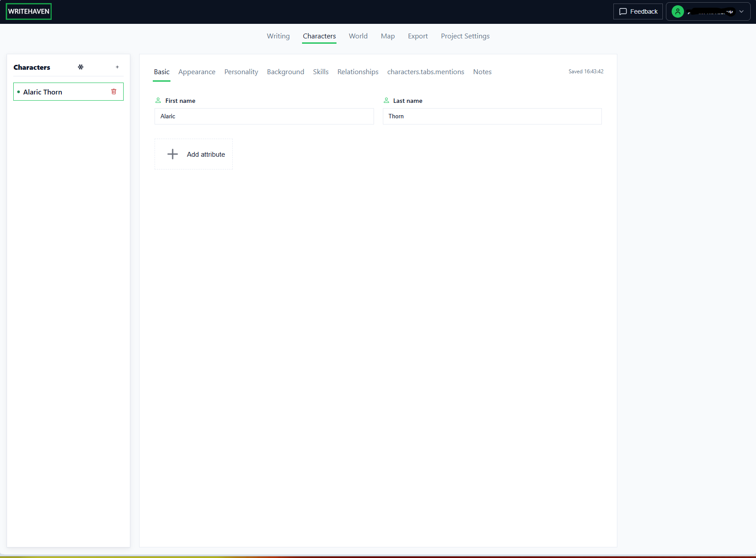Click the Add attribute button
The width and height of the screenshot is (756, 558).
pos(193,154)
